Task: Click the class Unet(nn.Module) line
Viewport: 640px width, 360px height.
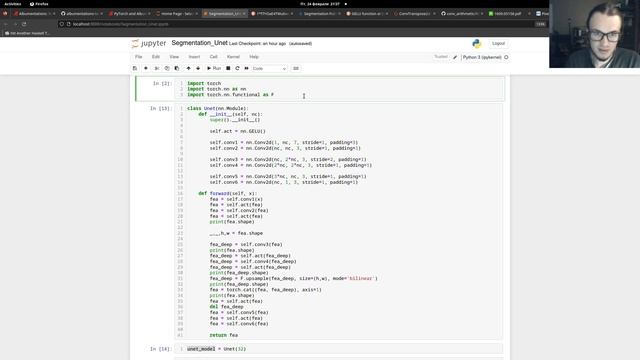Action: point(218,108)
